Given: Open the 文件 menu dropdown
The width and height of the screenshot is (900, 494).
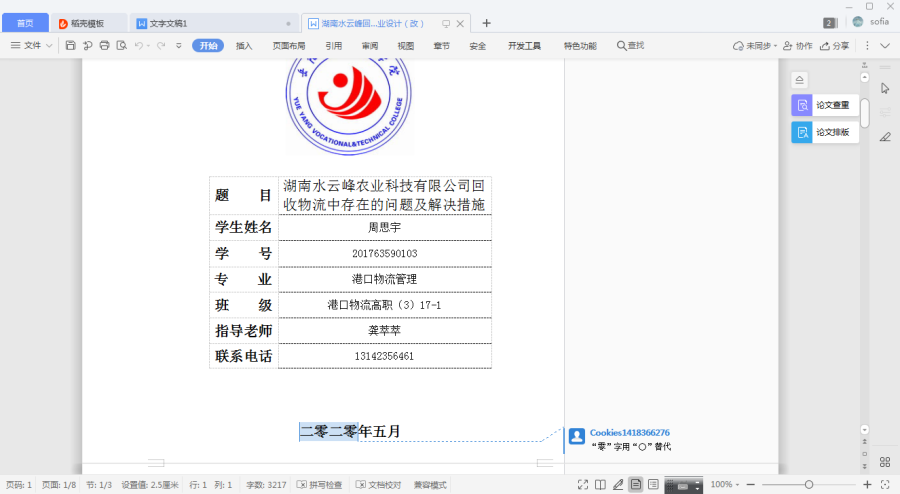Looking at the screenshot, I should [x=32, y=45].
